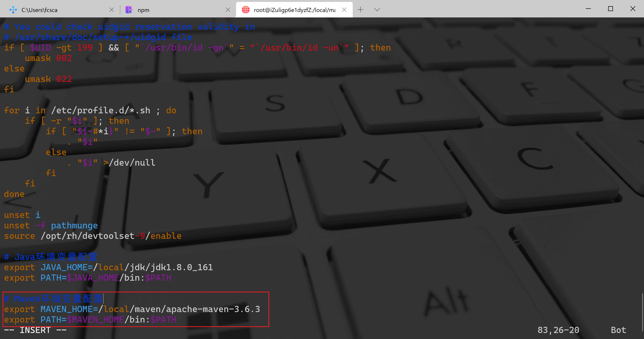Expand the new tab profile dropdown chevron
The height and width of the screenshot is (339, 644).
tap(377, 10)
